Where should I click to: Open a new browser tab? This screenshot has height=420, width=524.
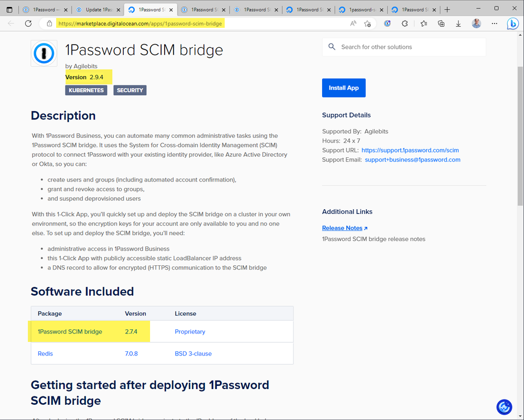coord(447,9)
